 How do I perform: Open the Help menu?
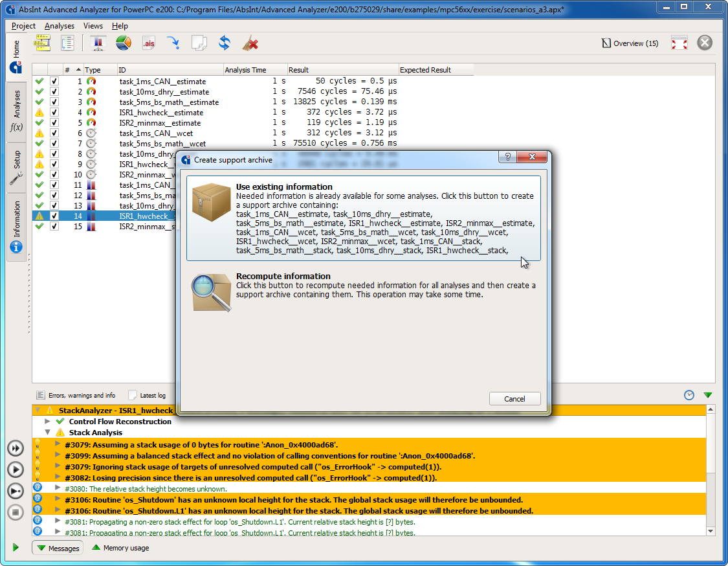[x=120, y=25]
